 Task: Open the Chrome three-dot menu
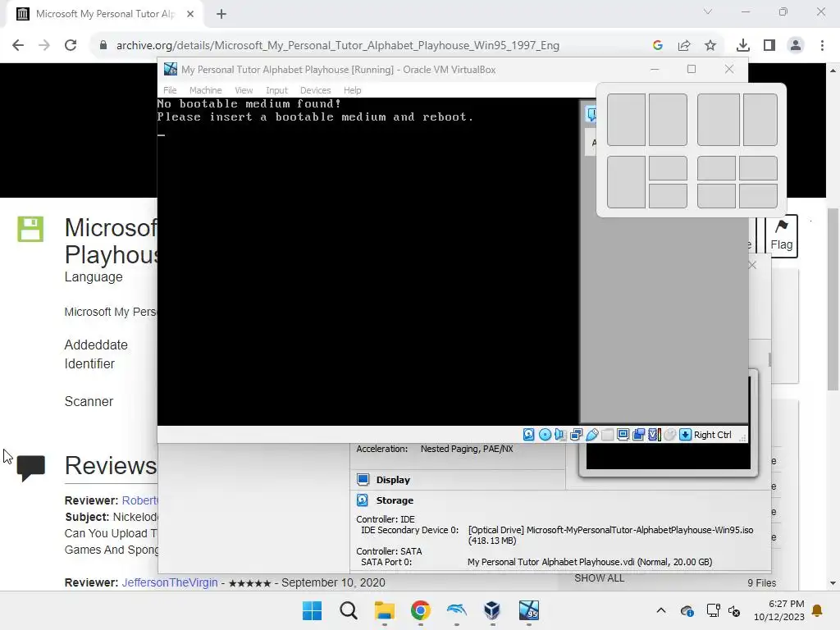click(x=822, y=46)
